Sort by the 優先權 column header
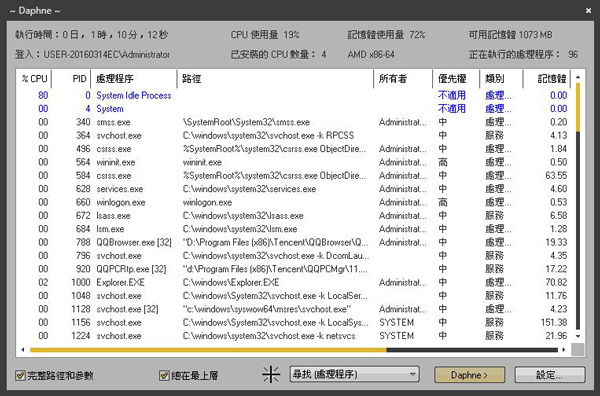600x396 pixels. (x=456, y=79)
